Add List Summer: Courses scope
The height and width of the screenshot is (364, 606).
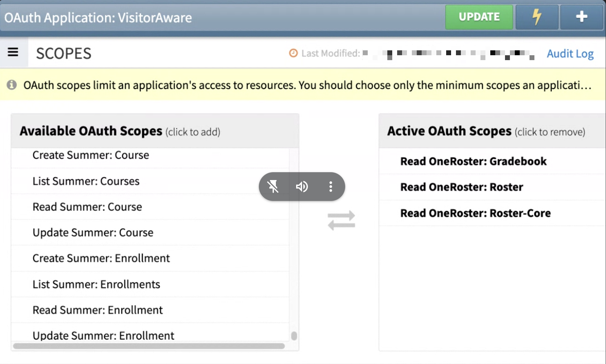150,181
